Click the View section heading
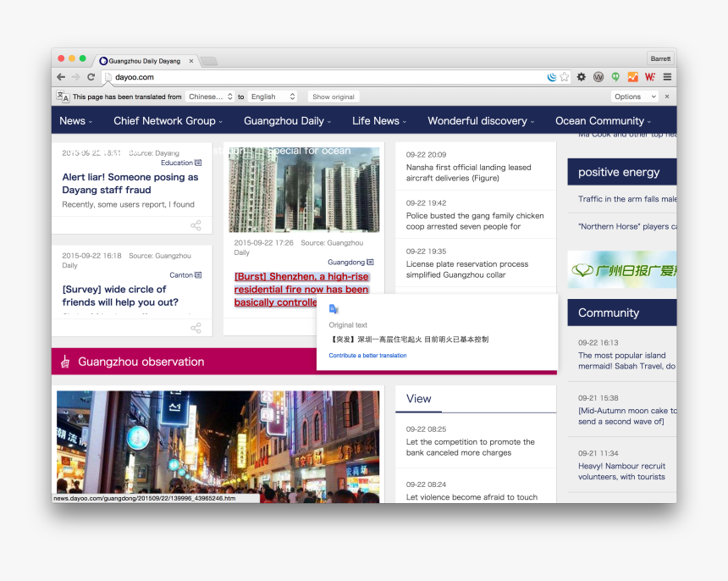The height and width of the screenshot is (581, 728). 419,398
